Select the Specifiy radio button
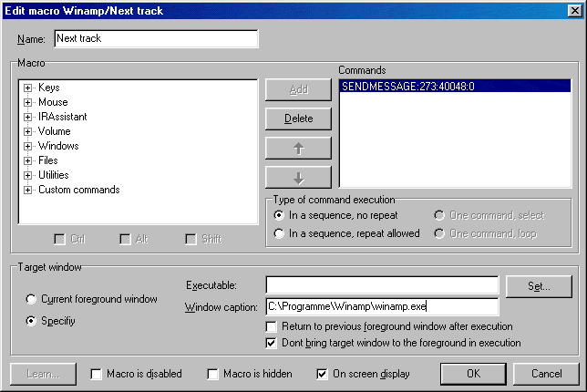587x392 pixels. coord(31,321)
